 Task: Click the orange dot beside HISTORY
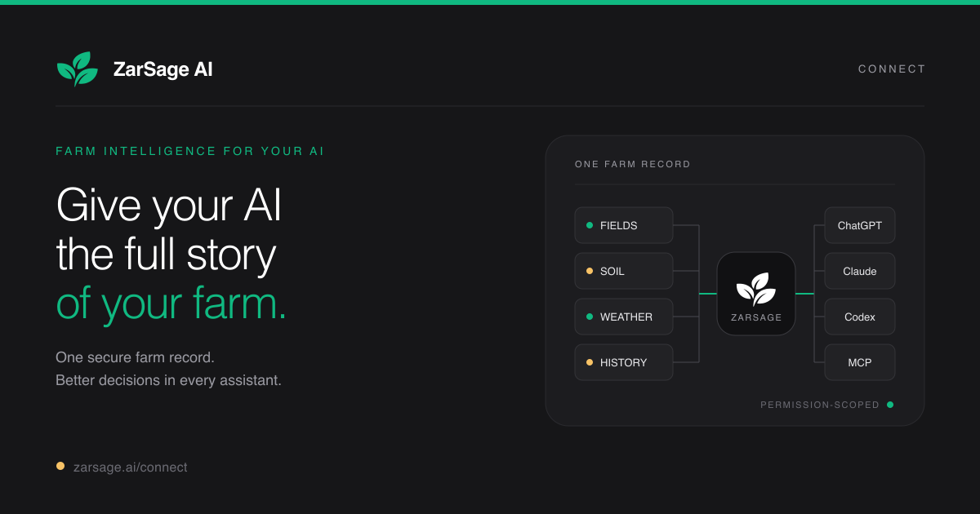(x=590, y=362)
